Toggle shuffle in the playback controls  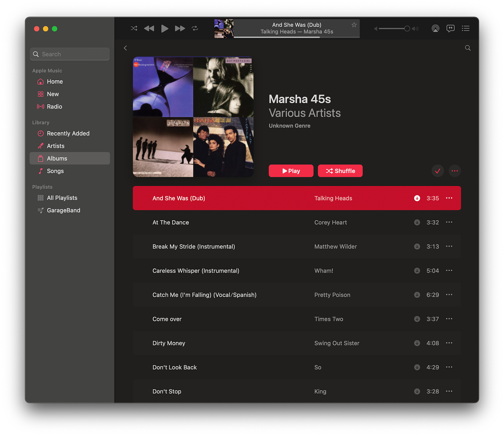(134, 28)
